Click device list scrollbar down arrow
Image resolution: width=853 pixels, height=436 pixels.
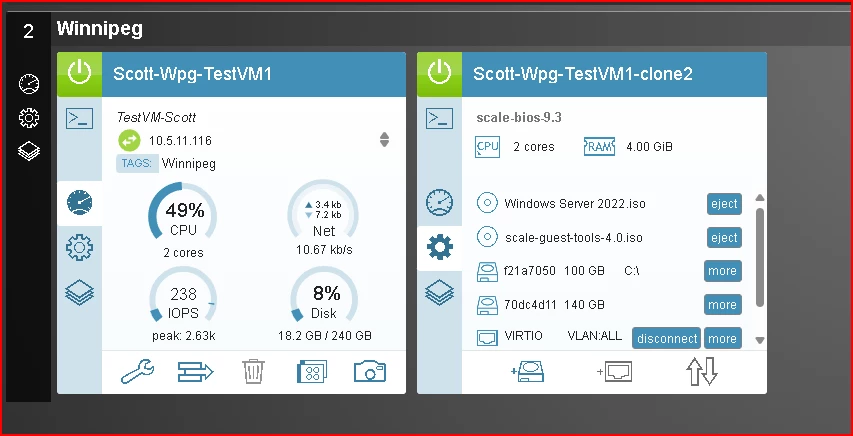coord(760,341)
